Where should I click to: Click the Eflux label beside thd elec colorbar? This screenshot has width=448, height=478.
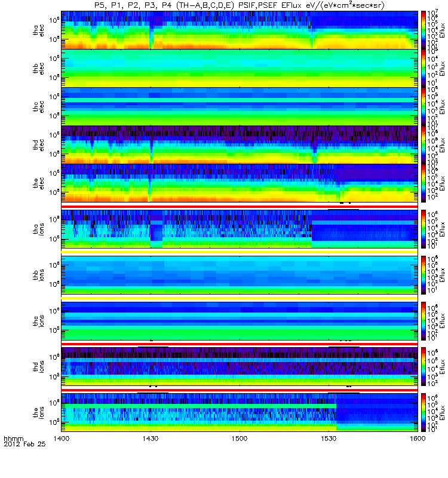pyautogui.click(x=442, y=145)
